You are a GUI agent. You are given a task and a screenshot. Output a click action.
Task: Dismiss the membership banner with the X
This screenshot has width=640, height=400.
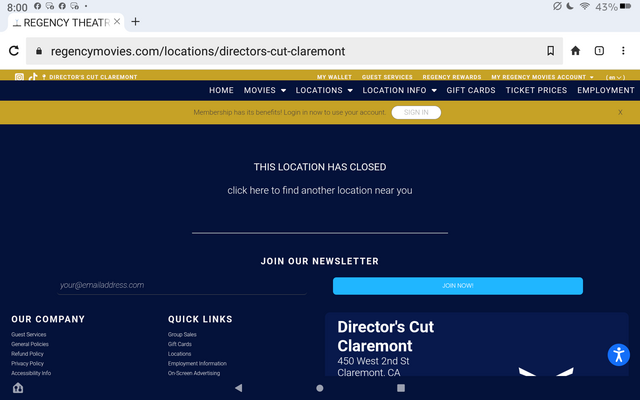click(x=620, y=112)
